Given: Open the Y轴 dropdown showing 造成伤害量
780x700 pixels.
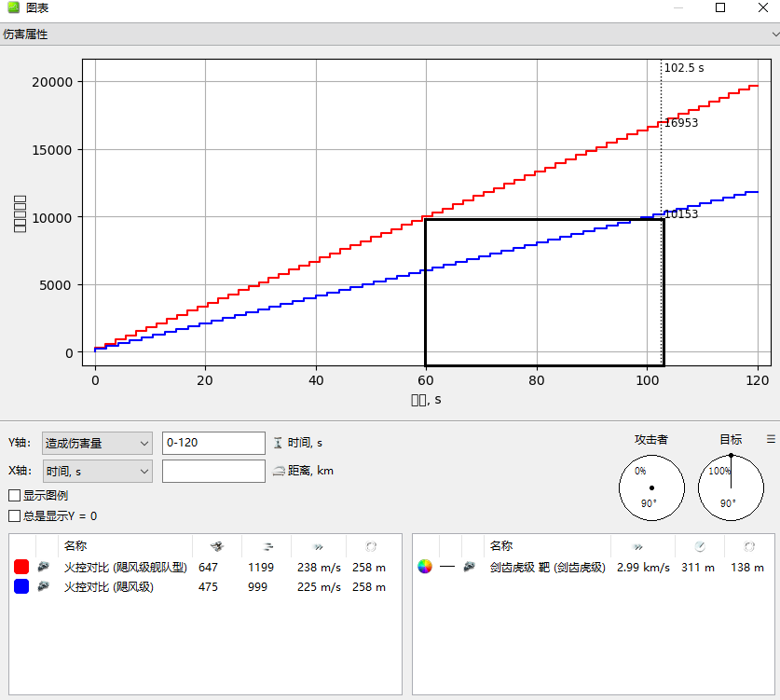Looking at the screenshot, I should [x=98, y=443].
